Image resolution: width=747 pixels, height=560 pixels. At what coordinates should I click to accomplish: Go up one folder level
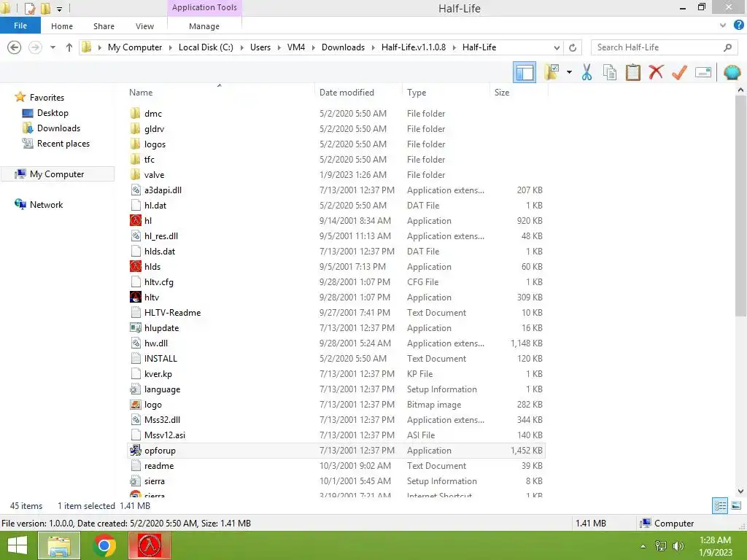[x=69, y=47]
